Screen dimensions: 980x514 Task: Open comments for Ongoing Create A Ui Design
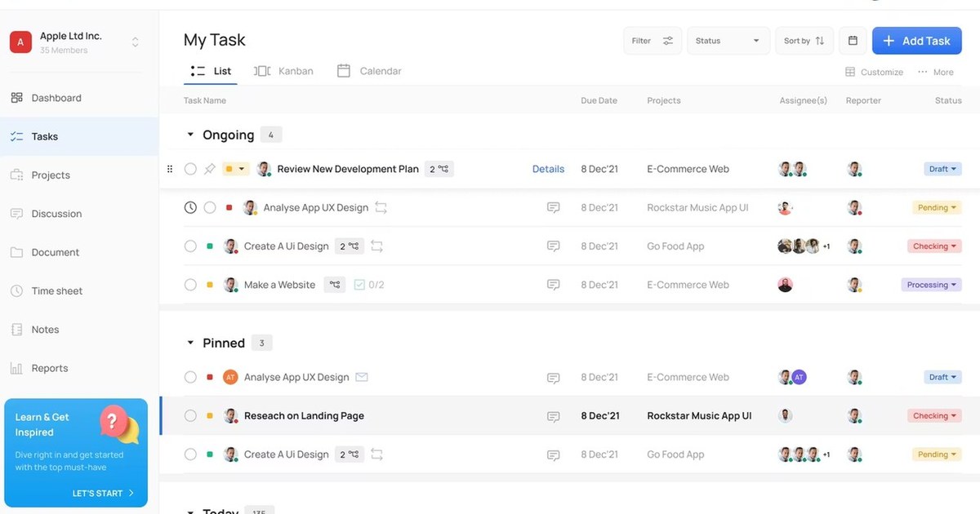(x=553, y=246)
